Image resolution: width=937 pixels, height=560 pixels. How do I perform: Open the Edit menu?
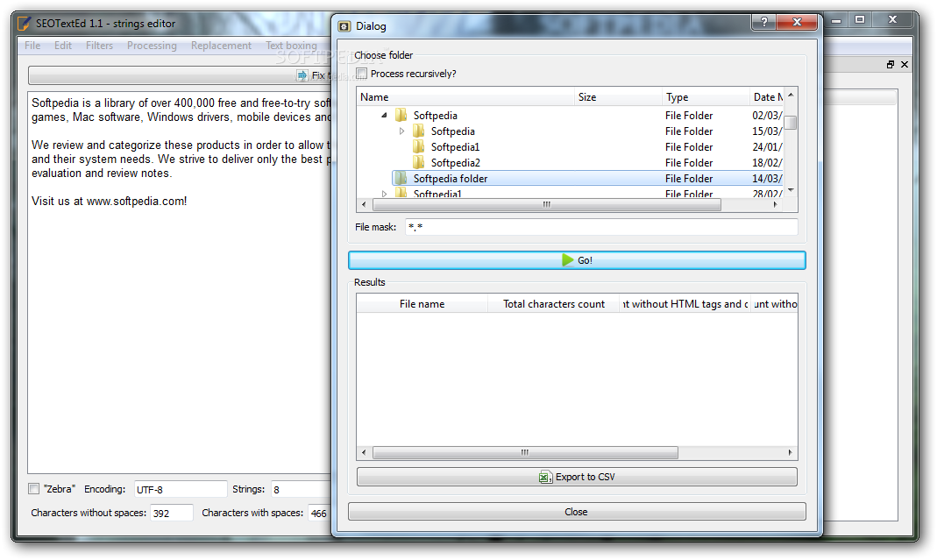click(63, 46)
